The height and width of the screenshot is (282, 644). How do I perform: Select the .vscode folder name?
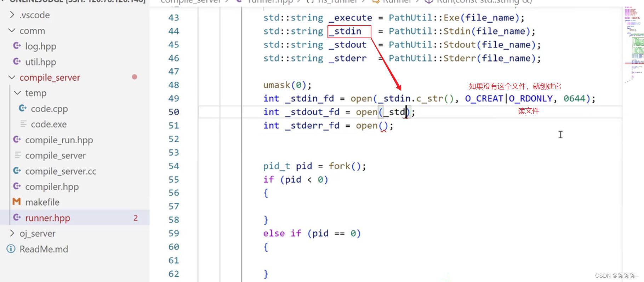(x=34, y=15)
